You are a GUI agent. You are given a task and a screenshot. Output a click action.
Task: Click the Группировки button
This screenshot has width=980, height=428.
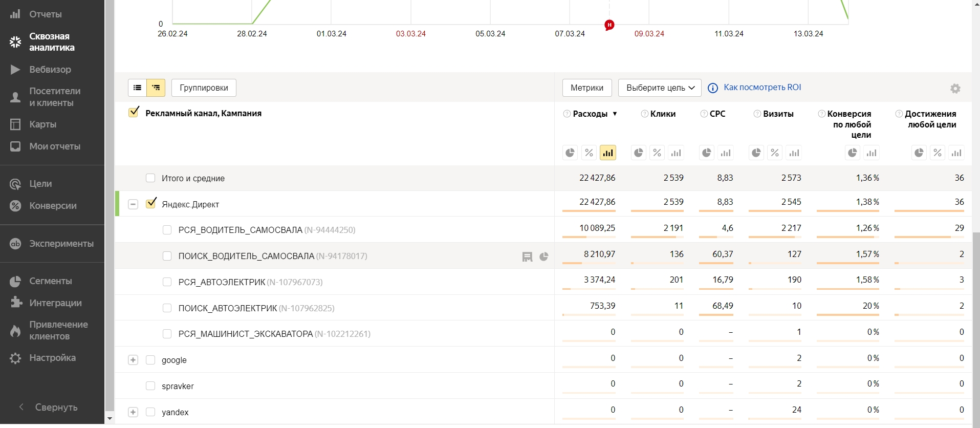pos(204,88)
